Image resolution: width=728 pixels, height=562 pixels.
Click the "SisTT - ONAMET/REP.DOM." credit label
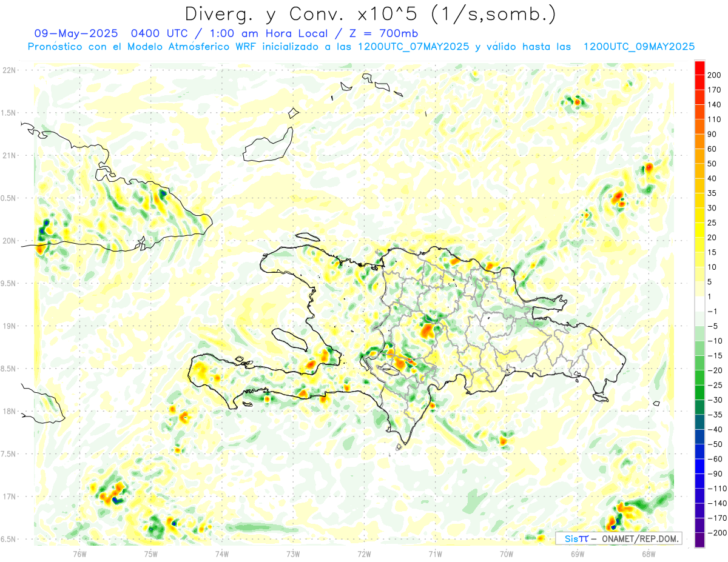point(618,538)
